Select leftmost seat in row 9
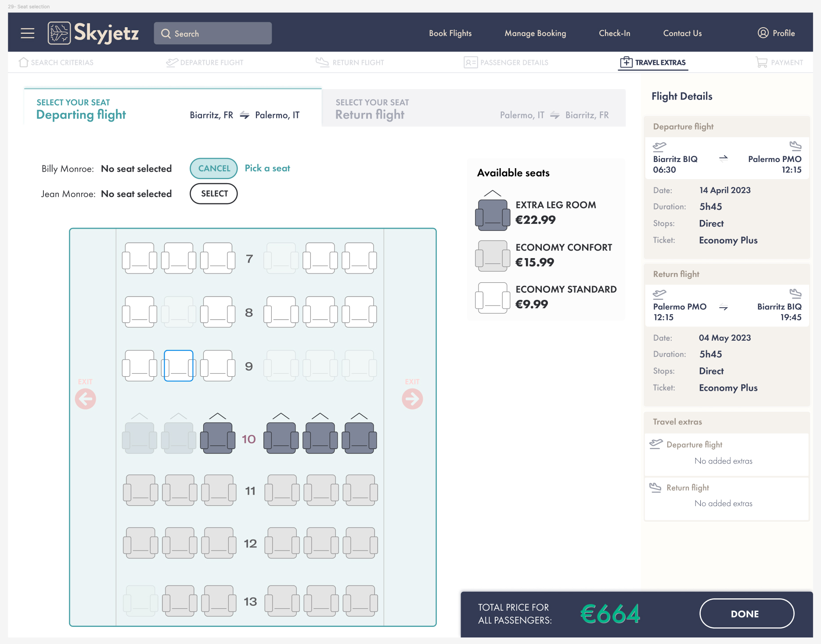This screenshot has height=644, width=821. point(140,366)
